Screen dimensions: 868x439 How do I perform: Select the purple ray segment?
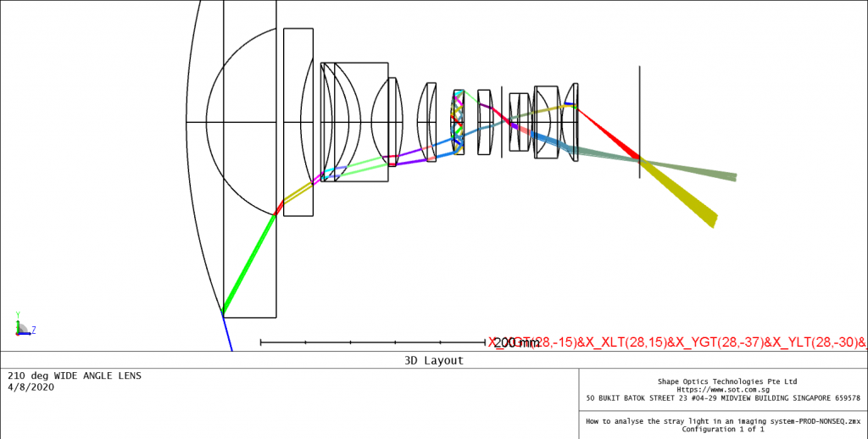point(405,154)
